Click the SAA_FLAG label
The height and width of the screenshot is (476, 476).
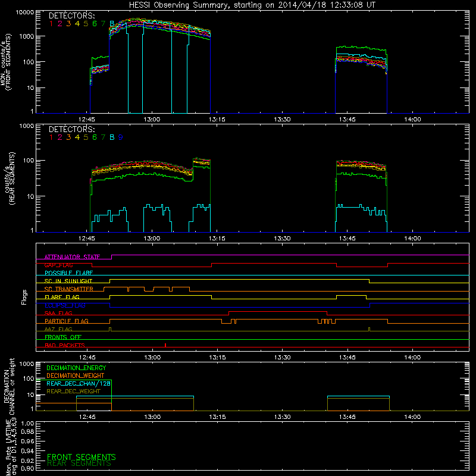(58, 313)
